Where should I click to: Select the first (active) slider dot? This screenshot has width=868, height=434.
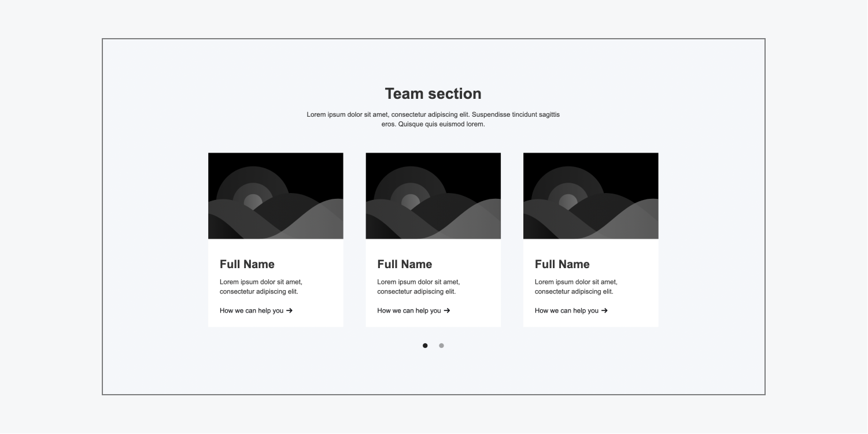pyautogui.click(x=425, y=346)
